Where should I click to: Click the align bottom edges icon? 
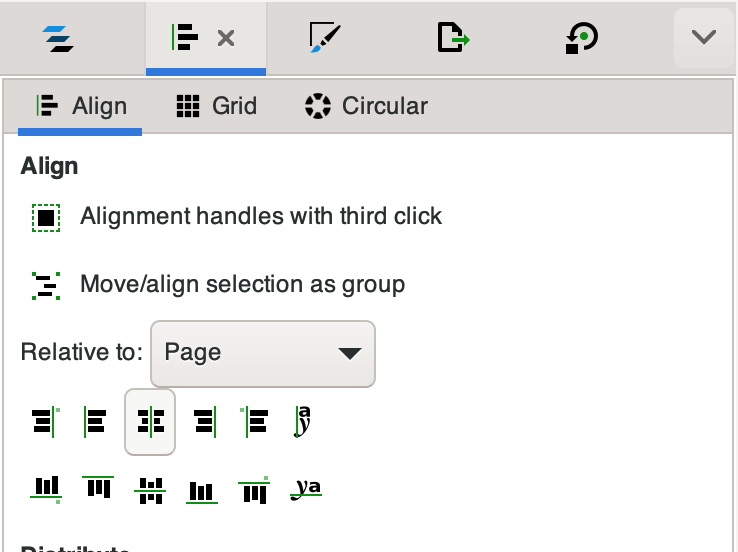(x=202, y=489)
